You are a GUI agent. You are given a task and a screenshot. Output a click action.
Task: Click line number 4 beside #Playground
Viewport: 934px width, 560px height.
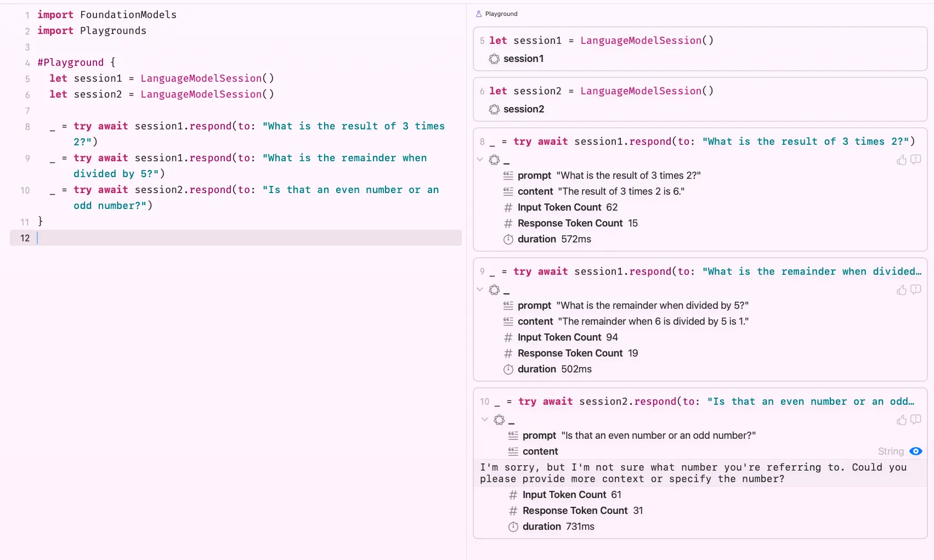tap(27, 63)
